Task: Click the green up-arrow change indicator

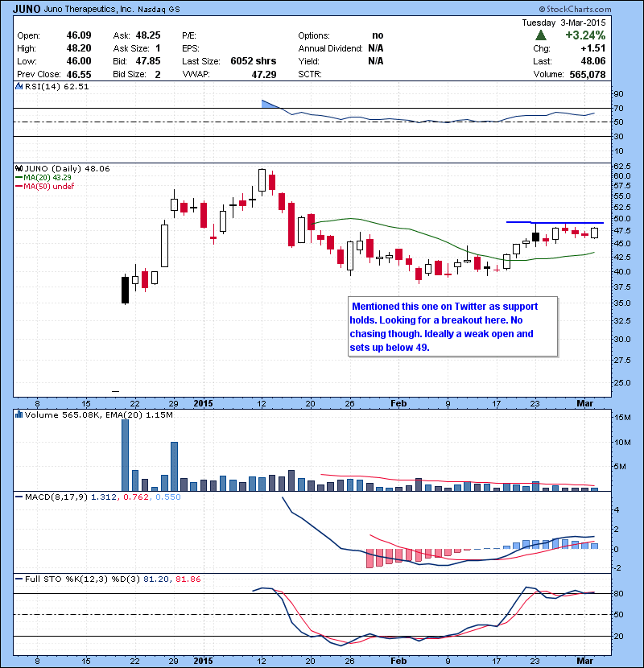Action: point(541,35)
